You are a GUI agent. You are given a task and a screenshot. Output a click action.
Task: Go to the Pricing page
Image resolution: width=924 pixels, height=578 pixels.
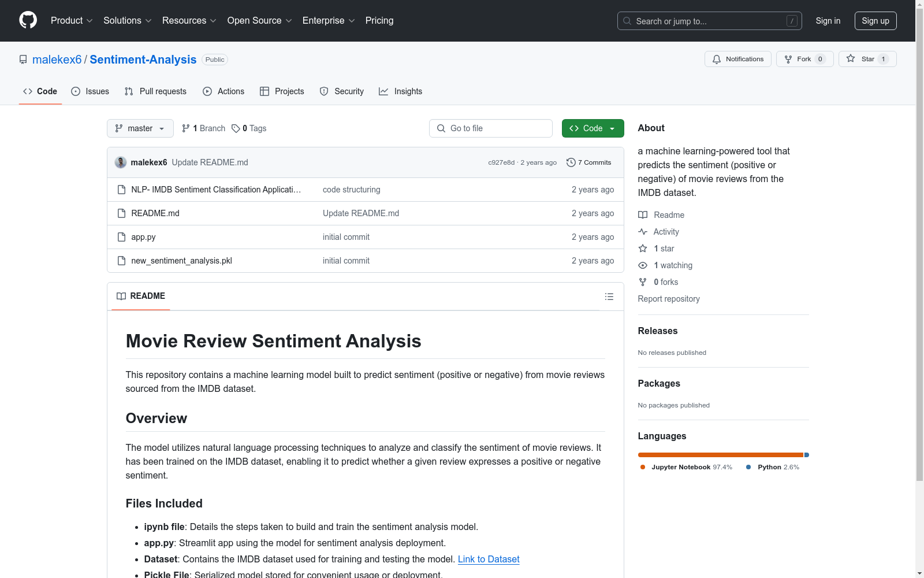coord(379,21)
